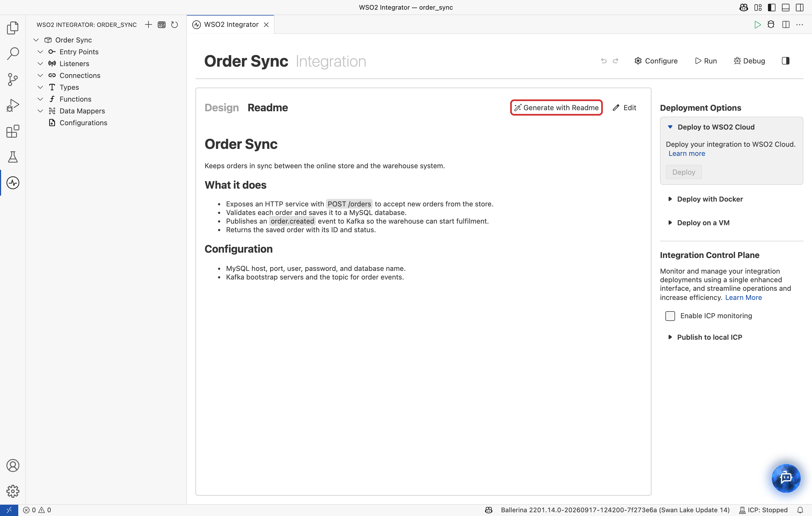Toggle the primary side bar layout button
The width and height of the screenshot is (812, 516).
[x=771, y=8]
